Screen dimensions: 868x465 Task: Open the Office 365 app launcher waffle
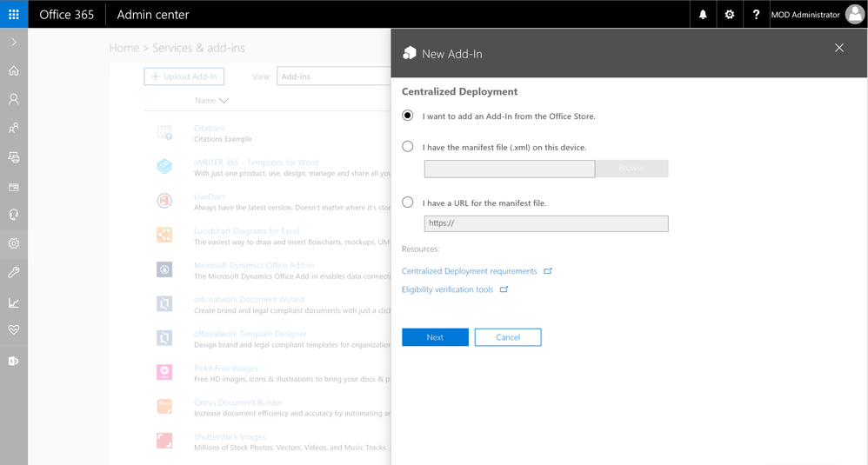(x=14, y=14)
